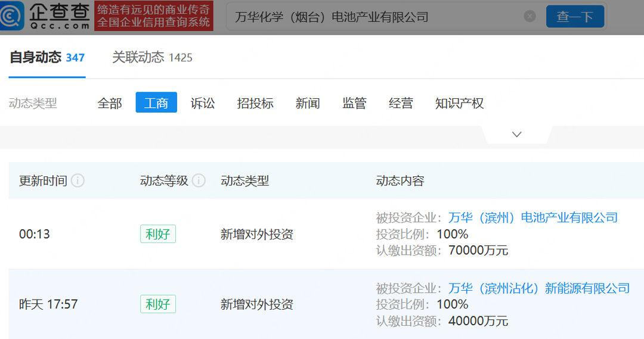Click the 查一下 search button

click(x=575, y=17)
